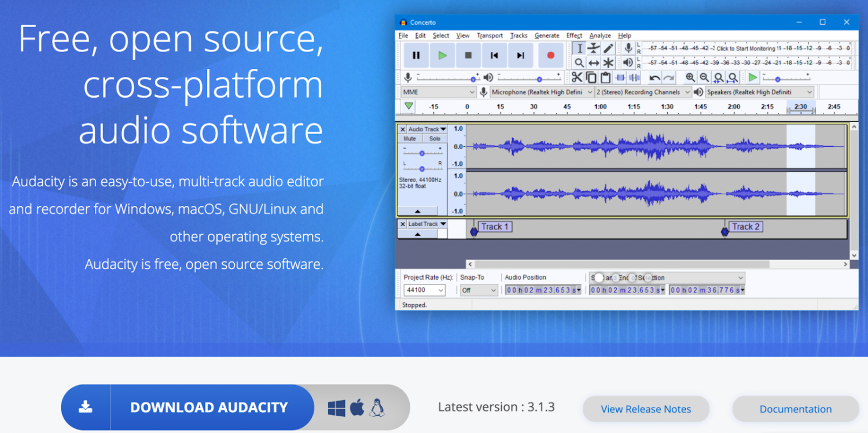868x433 pixels.
Task: Select the Selection (I-beam) tool
Action: [579, 49]
